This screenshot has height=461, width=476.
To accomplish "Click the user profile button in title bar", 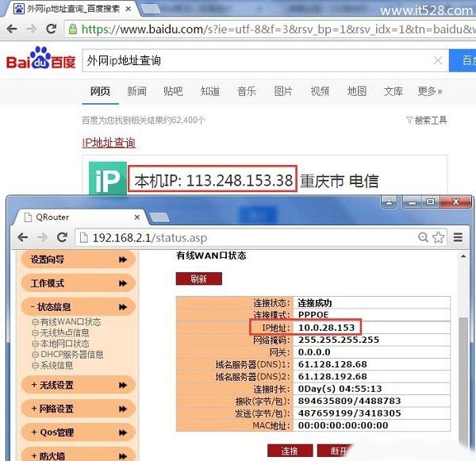I will [x=390, y=202].
